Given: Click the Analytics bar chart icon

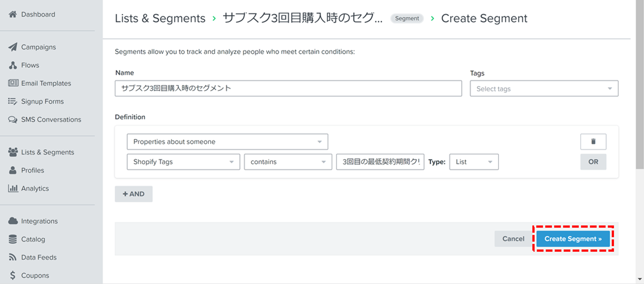Looking at the screenshot, I should coord(13,188).
